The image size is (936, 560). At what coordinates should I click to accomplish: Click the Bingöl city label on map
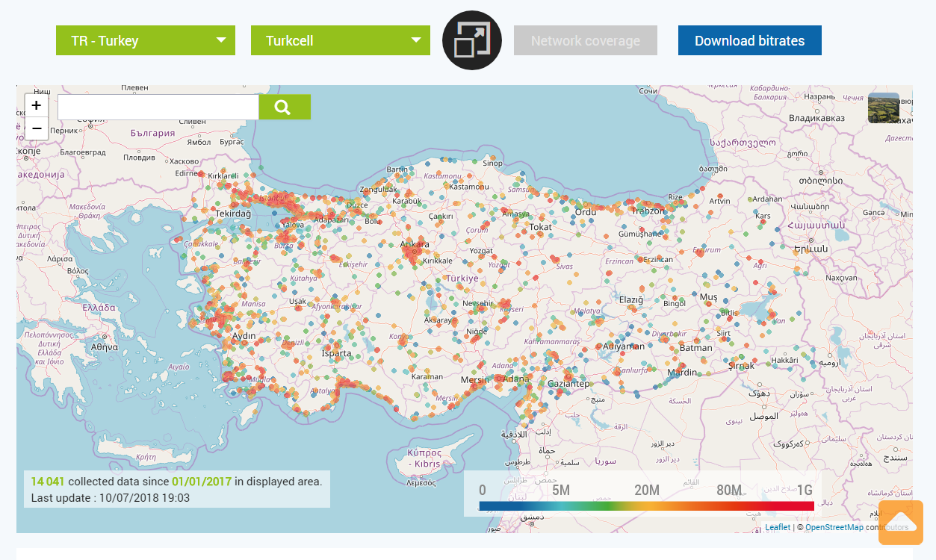675,303
